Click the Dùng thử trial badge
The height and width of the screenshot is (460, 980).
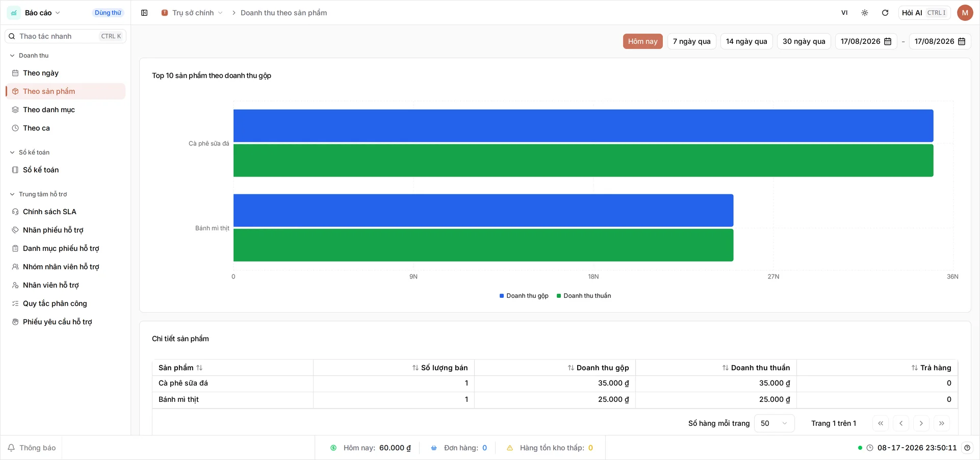pos(108,13)
